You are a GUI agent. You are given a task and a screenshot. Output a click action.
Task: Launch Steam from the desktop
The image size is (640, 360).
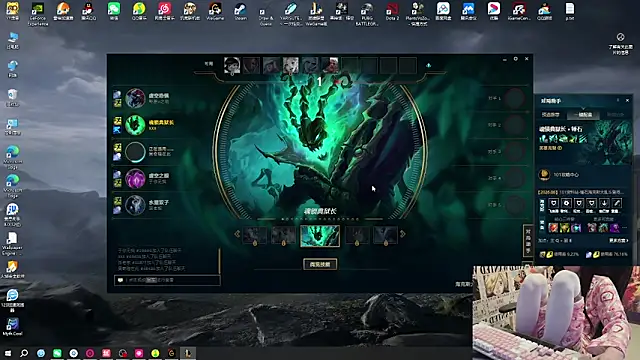coord(240,11)
